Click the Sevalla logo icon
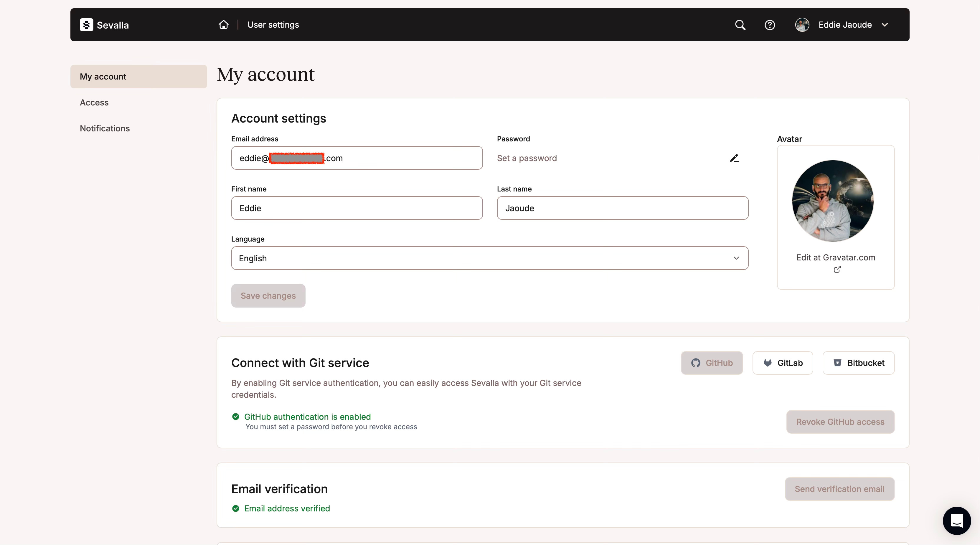Image resolution: width=980 pixels, height=545 pixels. tap(86, 25)
